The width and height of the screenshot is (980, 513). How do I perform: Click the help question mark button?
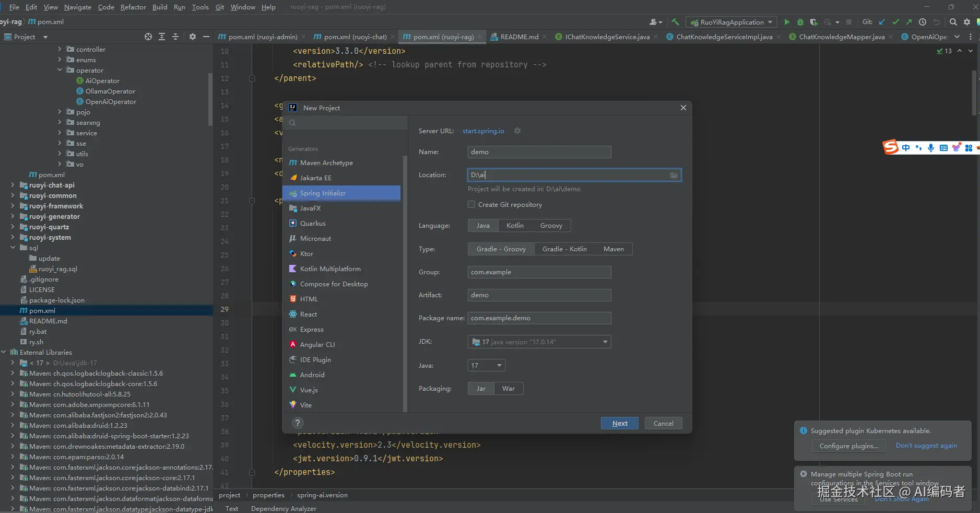[x=297, y=423]
